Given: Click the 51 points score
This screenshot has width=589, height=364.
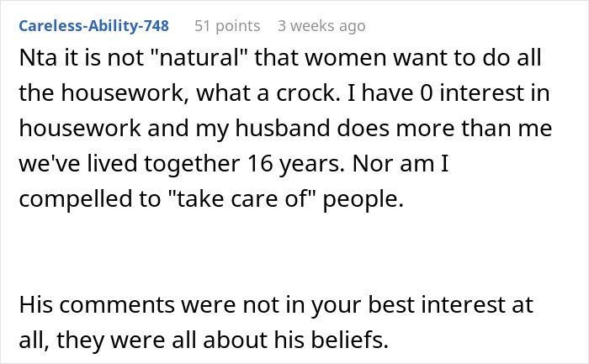Looking at the screenshot, I should point(227,26).
